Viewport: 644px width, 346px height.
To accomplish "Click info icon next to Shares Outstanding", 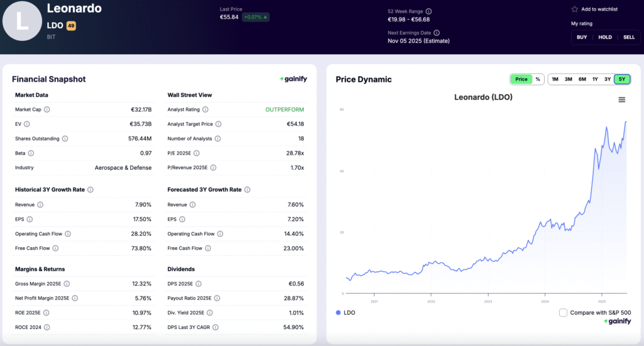I will point(65,138).
